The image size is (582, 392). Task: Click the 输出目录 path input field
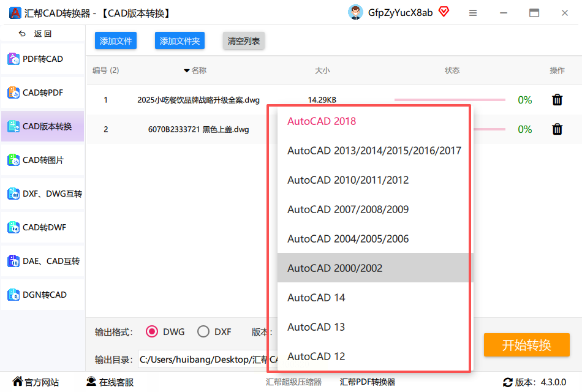pyautogui.click(x=208, y=360)
